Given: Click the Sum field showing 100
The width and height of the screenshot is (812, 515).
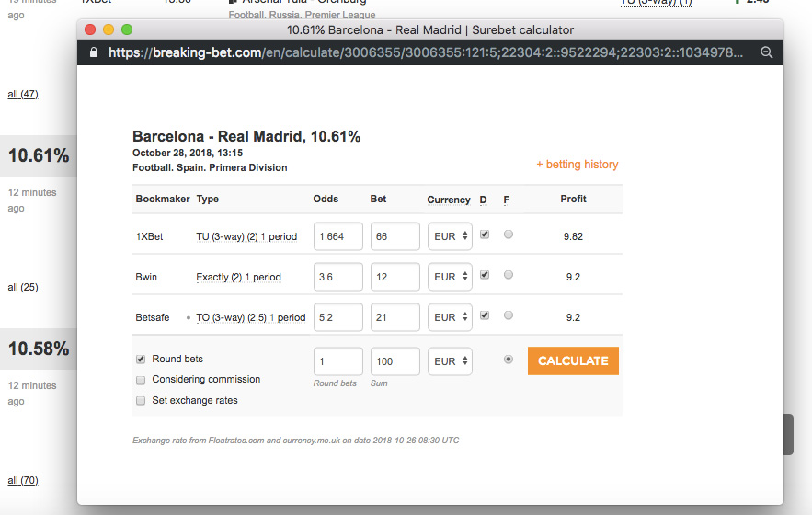Looking at the screenshot, I should pos(395,361).
